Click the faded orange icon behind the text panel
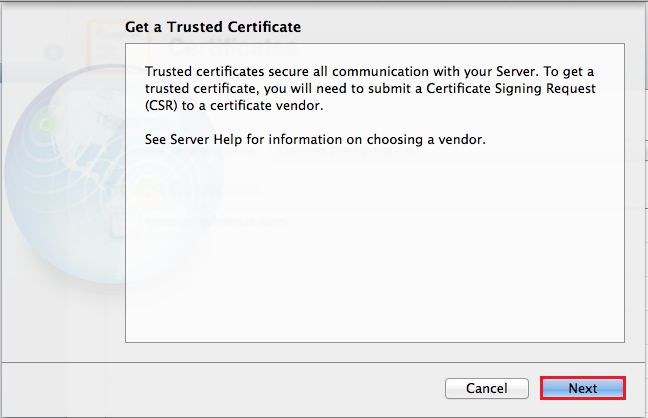Image resolution: width=648 pixels, height=418 pixels. pos(151,193)
